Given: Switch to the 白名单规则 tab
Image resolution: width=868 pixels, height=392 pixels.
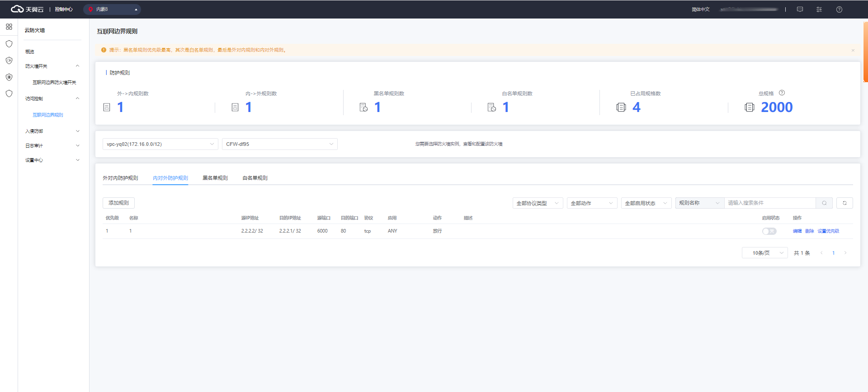Looking at the screenshot, I should pyautogui.click(x=255, y=178).
